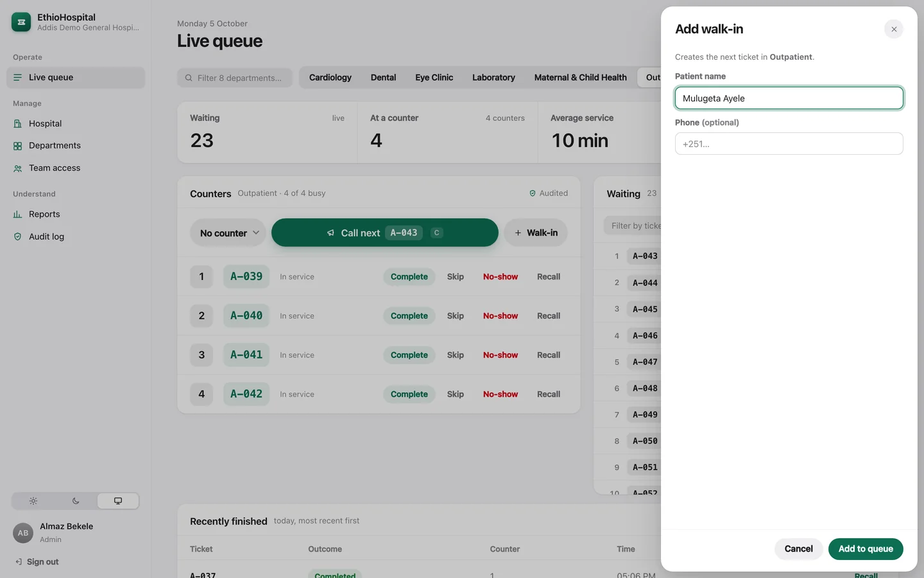Open the Departments page
This screenshot has width=924, height=578.
click(x=76, y=146)
